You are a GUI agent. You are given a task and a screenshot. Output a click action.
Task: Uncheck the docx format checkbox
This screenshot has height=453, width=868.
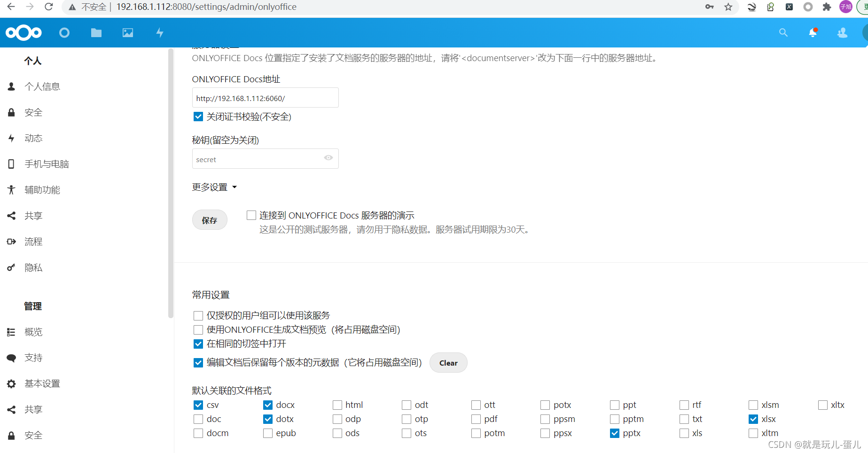(268, 405)
